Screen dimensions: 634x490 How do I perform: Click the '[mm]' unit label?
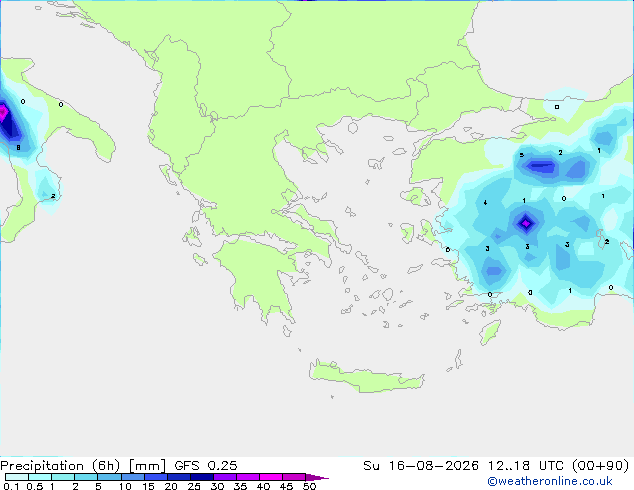coord(147,466)
